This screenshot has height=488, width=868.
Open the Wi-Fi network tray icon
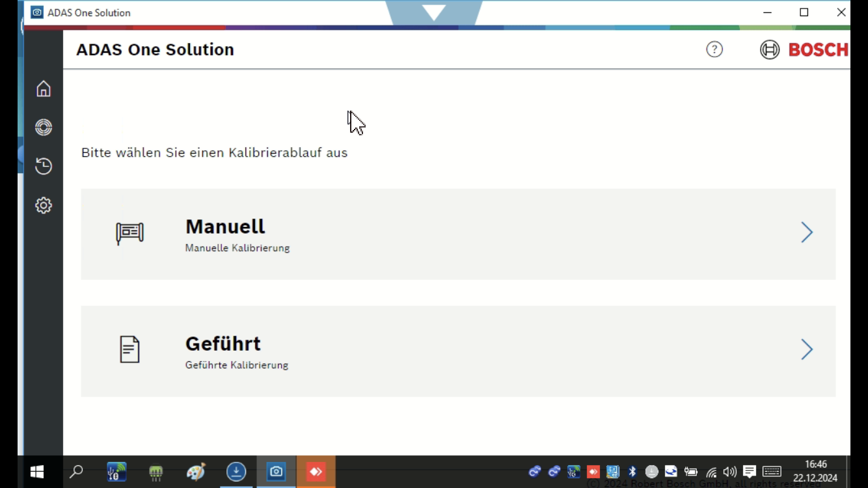pyautogui.click(x=711, y=472)
